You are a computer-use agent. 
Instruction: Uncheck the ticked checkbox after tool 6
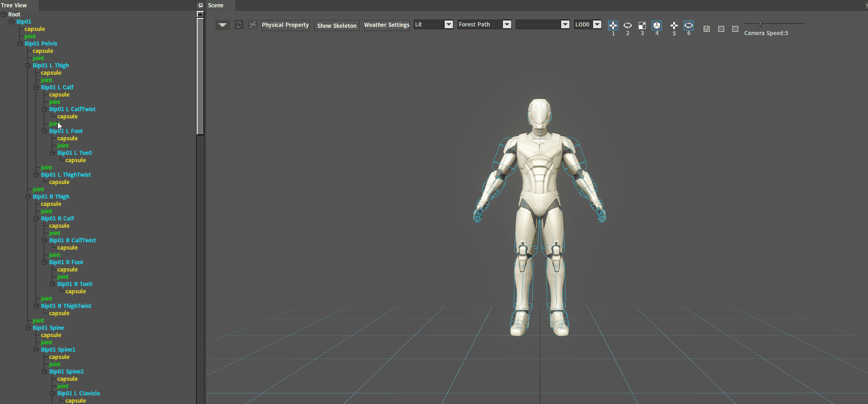706,29
